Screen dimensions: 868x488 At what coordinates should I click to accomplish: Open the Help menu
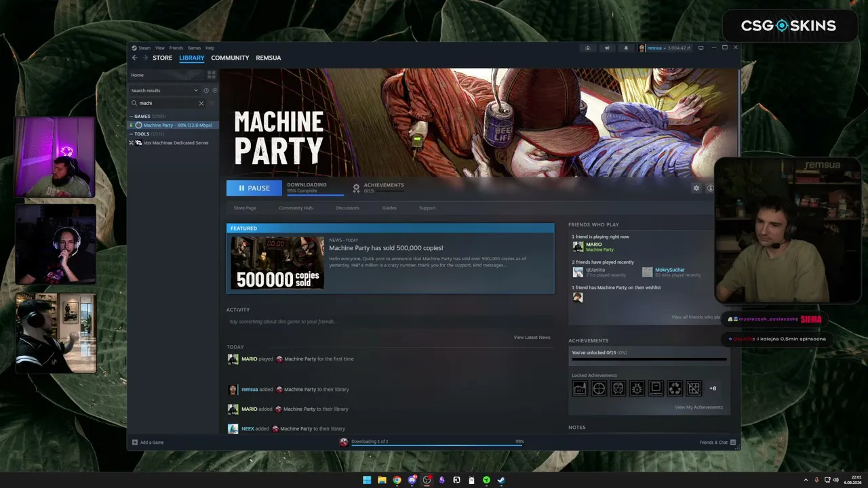coord(210,48)
